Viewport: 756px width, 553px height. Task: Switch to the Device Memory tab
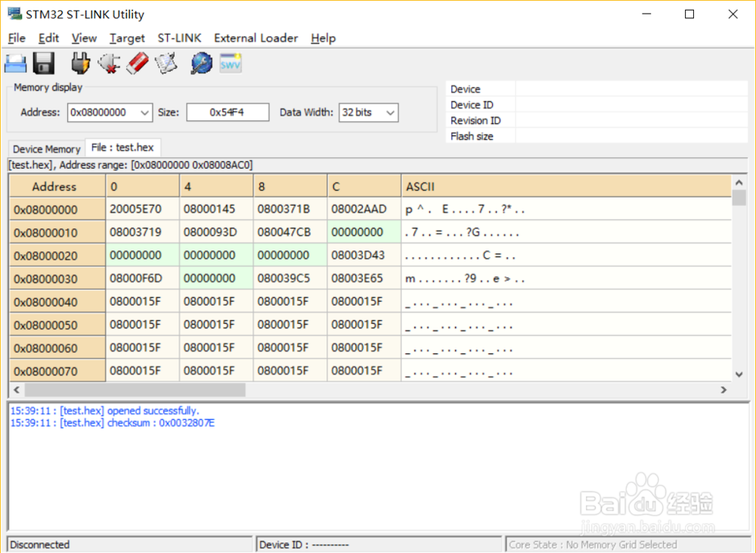pos(46,149)
